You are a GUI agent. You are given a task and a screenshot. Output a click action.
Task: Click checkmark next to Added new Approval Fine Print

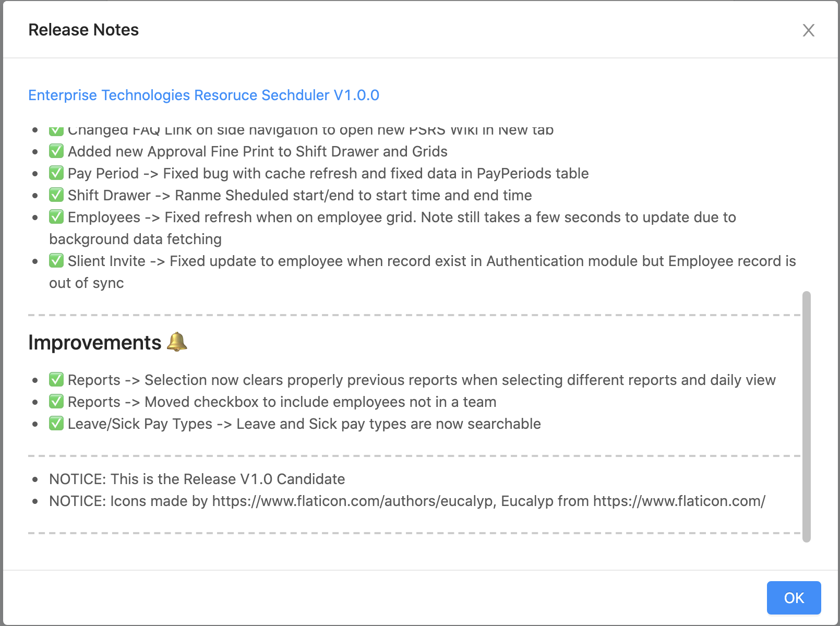tap(56, 151)
